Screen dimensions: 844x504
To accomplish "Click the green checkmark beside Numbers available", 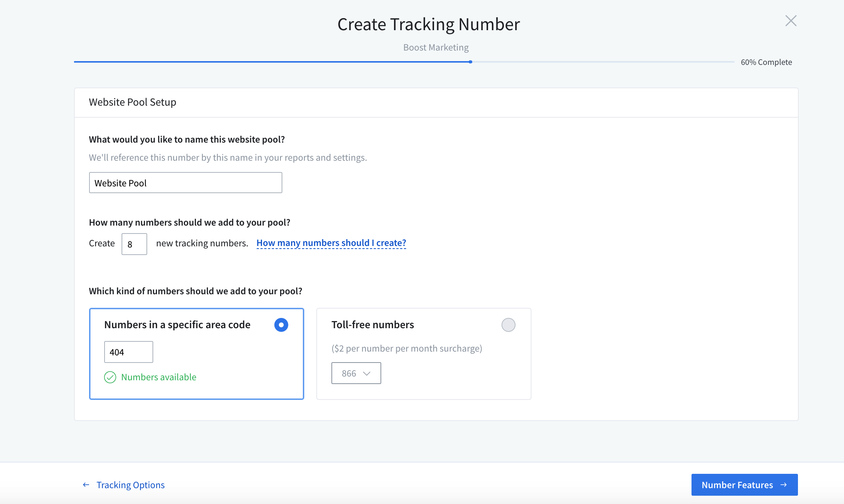I will coord(110,377).
